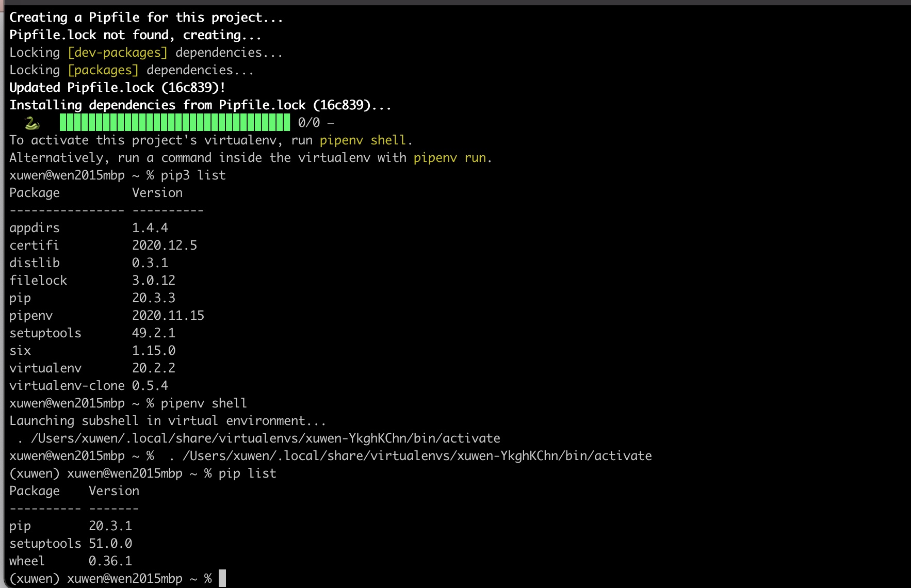Viewport: 911px width, 588px height.
Task: Click the snake emoji icon
Action: tap(31, 123)
